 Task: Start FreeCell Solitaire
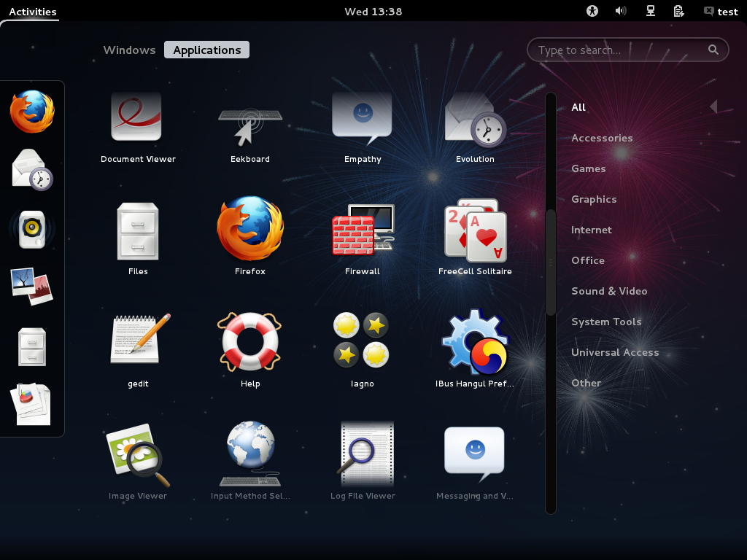pyautogui.click(x=475, y=237)
